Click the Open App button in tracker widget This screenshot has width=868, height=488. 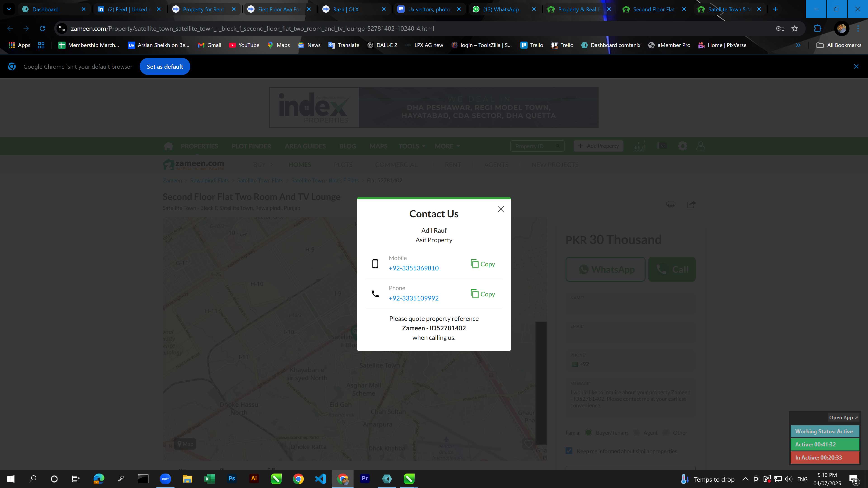(843, 417)
